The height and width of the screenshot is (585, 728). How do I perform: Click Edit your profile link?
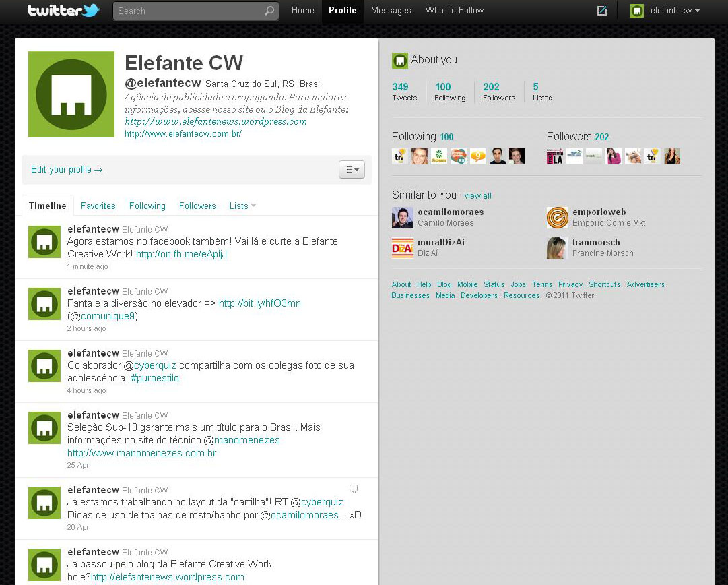pos(67,170)
